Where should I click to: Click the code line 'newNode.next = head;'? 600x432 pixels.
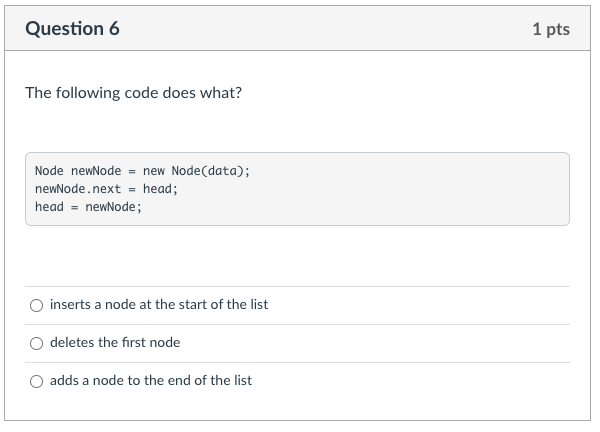click(x=106, y=188)
